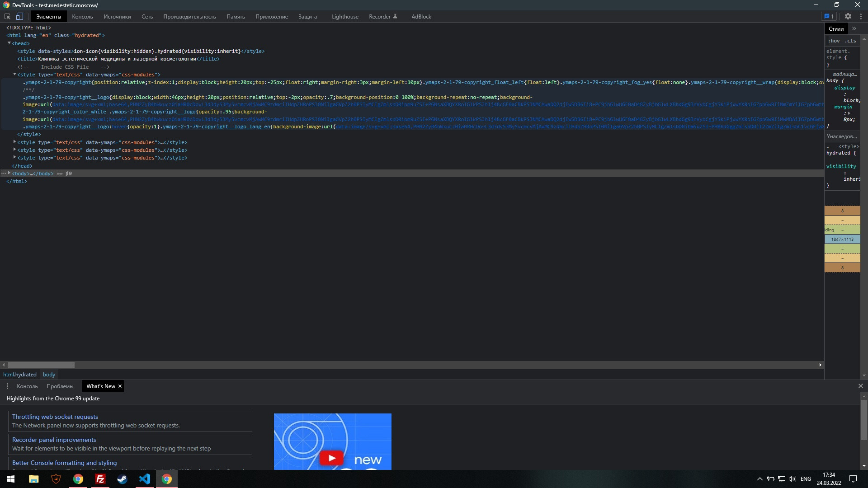Toggle device toolbar icon

point(19,17)
